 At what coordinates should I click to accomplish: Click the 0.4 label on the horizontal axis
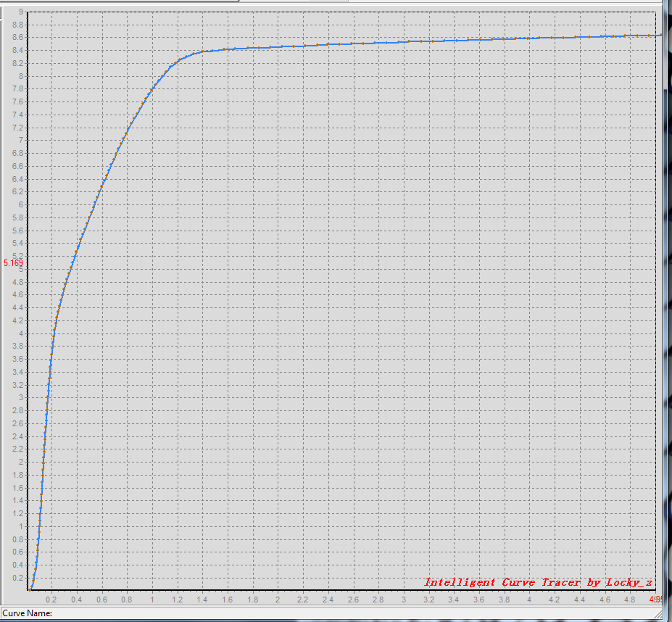click(x=76, y=600)
